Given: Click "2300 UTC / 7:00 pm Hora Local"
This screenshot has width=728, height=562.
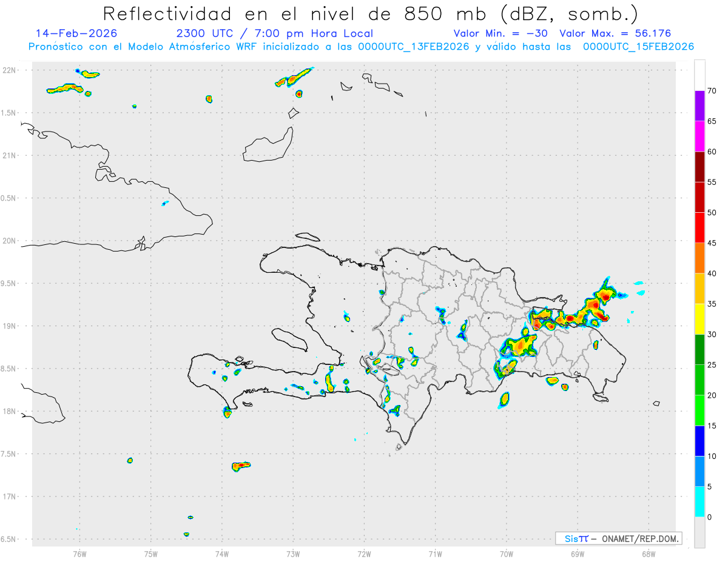Looking at the screenshot, I should (x=274, y=33).
